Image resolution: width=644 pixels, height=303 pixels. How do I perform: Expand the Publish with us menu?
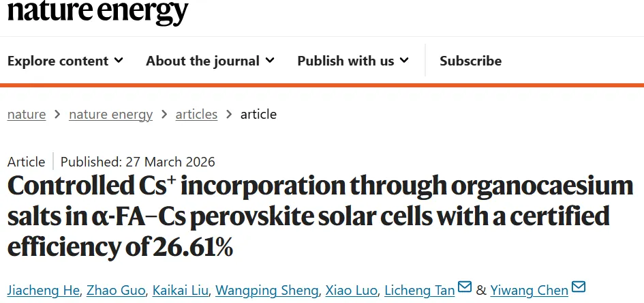pyautogui.click(x=352, y=61)
